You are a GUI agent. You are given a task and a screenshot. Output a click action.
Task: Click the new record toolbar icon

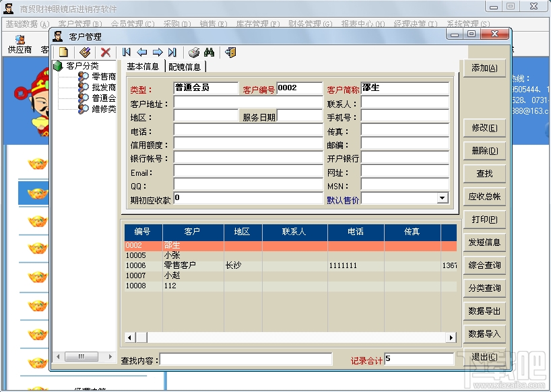[x=63, y=53]
